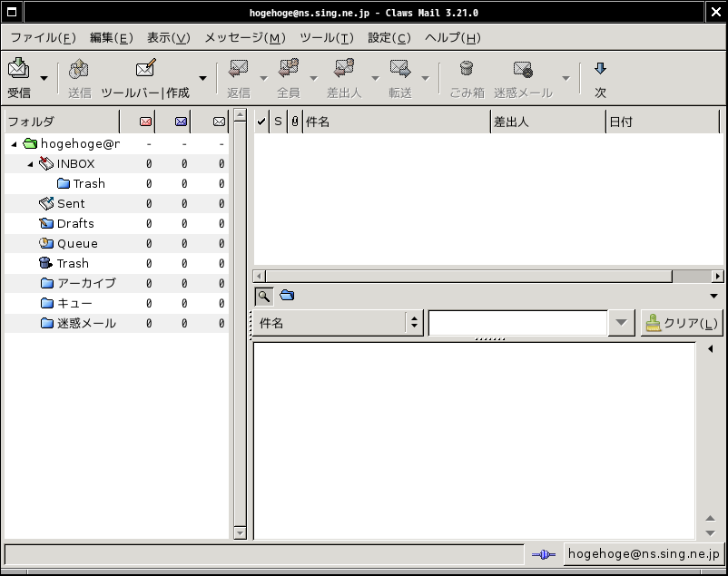Collapse the hogehoge@ account tree node
The height and width of the screenshot is (576, 728).
click(x=14, y=144)
